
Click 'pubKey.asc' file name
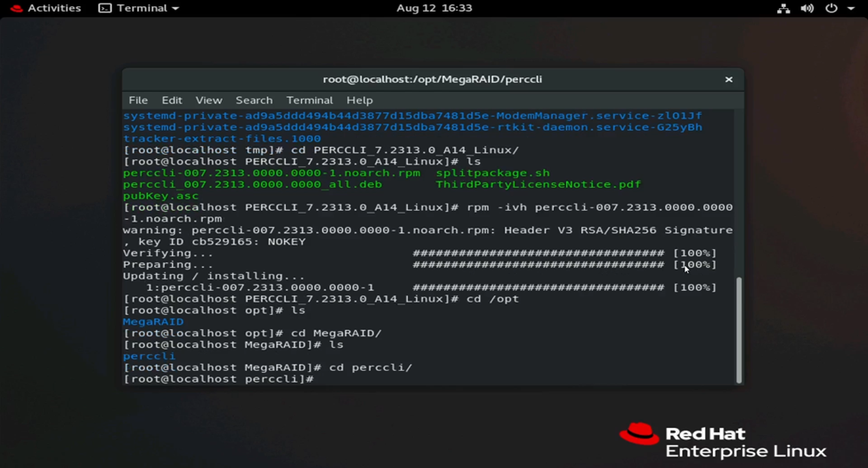[x=160, y=196]
